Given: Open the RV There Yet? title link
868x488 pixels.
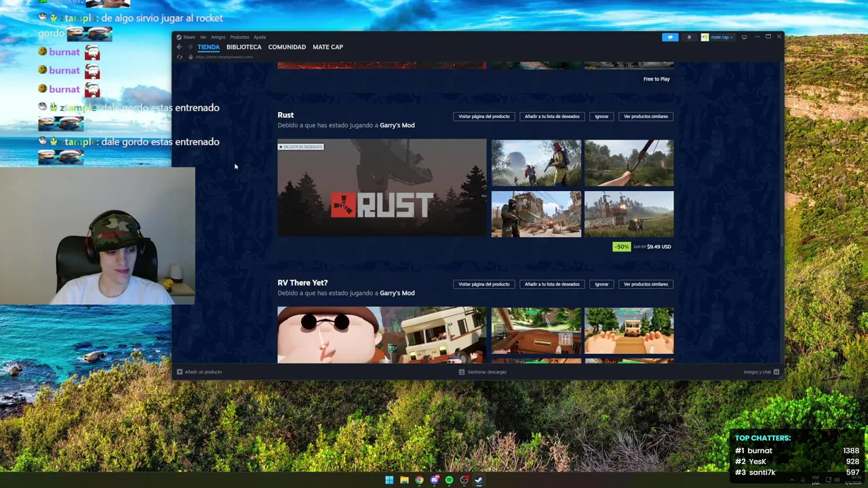Looking at the screenshot, I should [302, 283].
